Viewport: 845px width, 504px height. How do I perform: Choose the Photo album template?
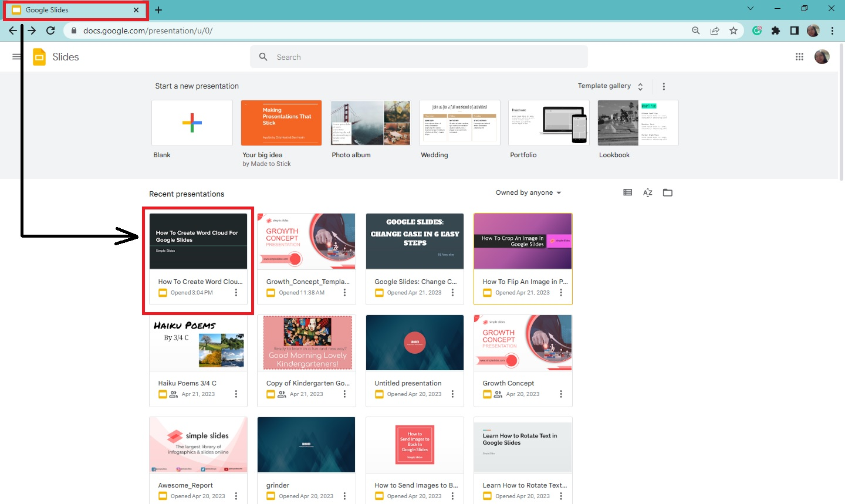click(x=370, y=123)
